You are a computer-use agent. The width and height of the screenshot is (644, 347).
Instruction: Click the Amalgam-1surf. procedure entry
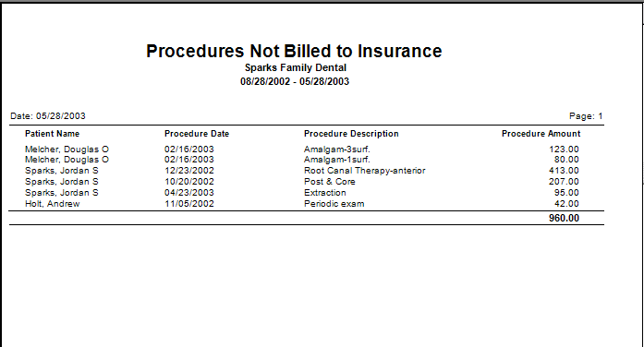pyautogui.click(x=337, y=160)
